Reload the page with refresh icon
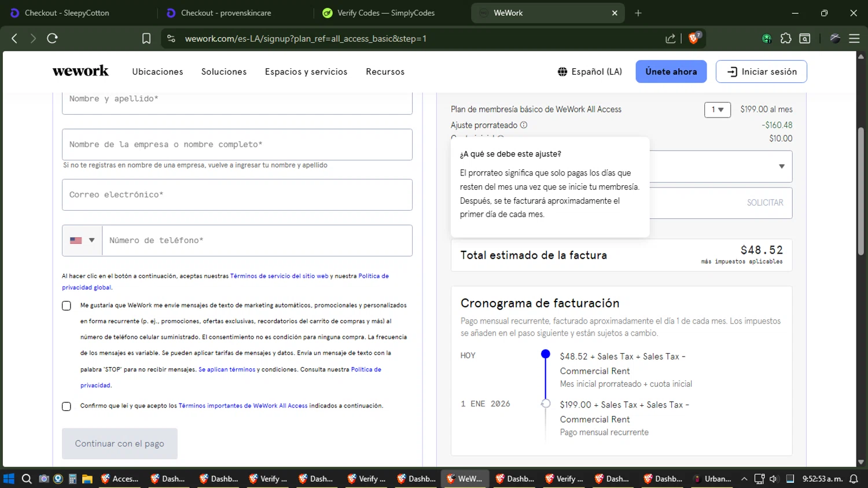Screen dimensions: 868x488 pos(53,38)
